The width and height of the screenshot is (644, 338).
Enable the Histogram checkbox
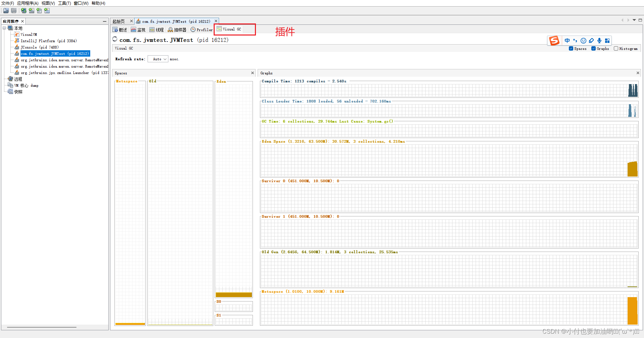[616, 49]
